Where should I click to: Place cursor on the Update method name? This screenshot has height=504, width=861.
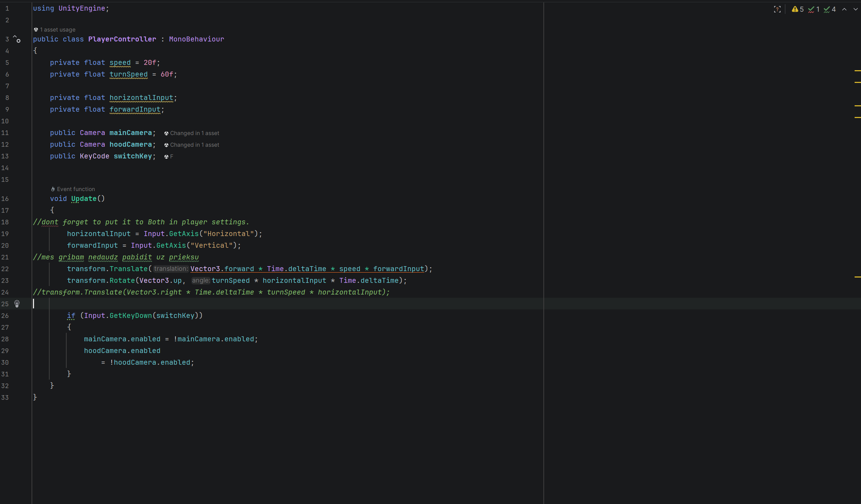point(84,199)
